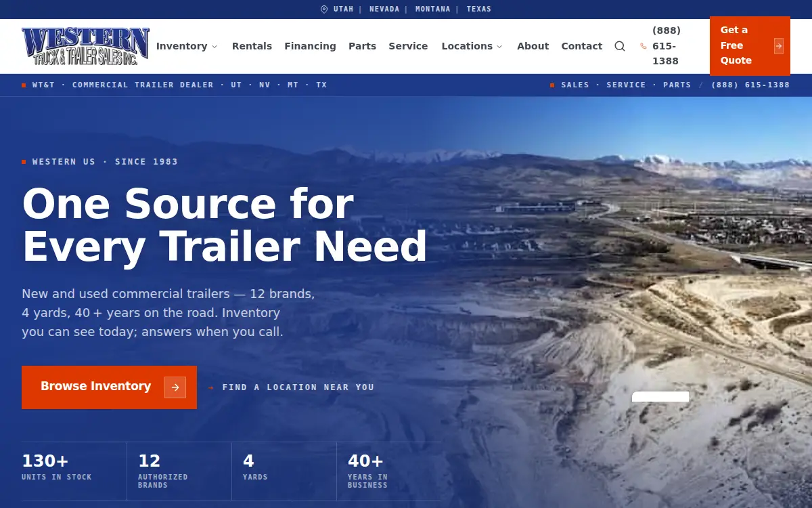Expand the Locations dropdown chevron
The image size is (812, 508).
coord(499,47)
